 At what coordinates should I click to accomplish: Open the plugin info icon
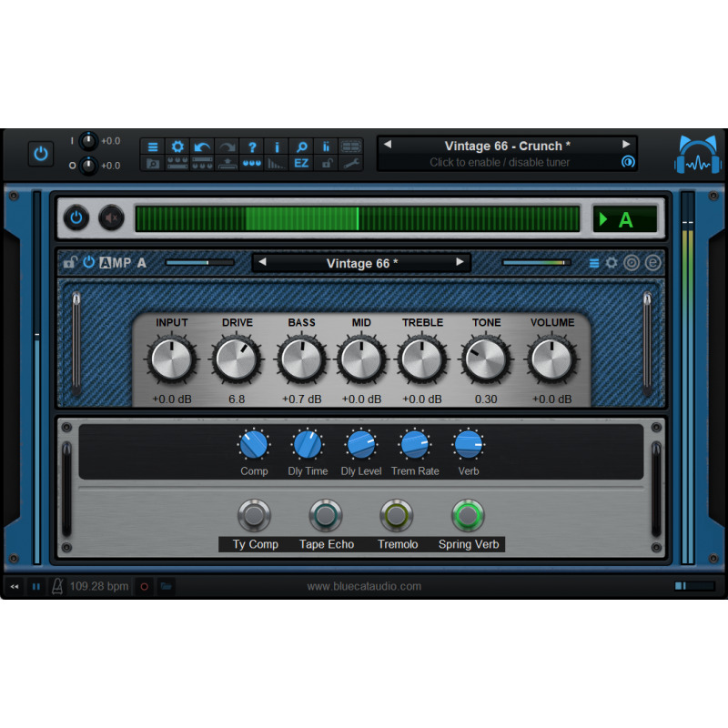click(x=277, y=146)
